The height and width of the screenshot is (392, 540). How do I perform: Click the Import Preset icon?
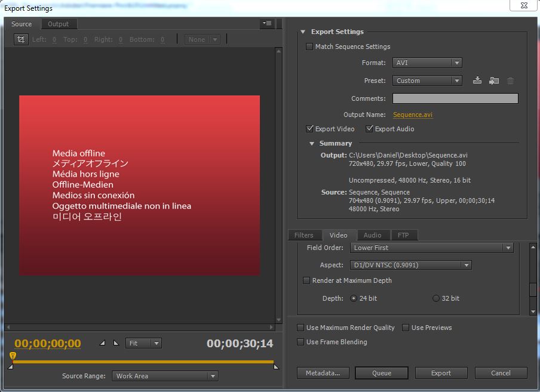tap(493, 81)
